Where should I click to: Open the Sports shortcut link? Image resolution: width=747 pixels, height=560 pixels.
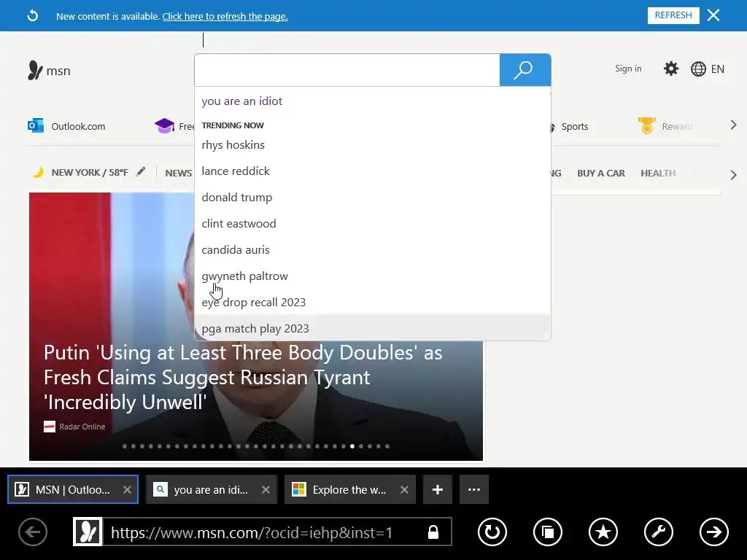575,126
